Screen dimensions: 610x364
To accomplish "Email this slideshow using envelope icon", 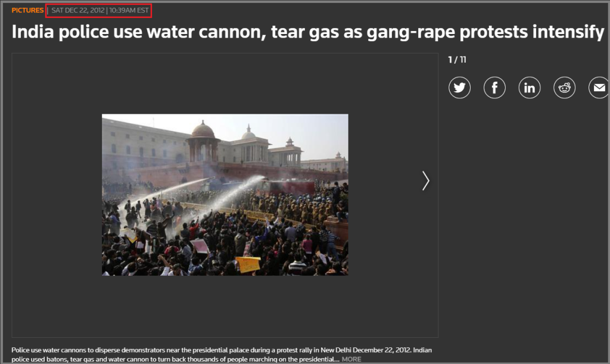I will coord(599,88).
